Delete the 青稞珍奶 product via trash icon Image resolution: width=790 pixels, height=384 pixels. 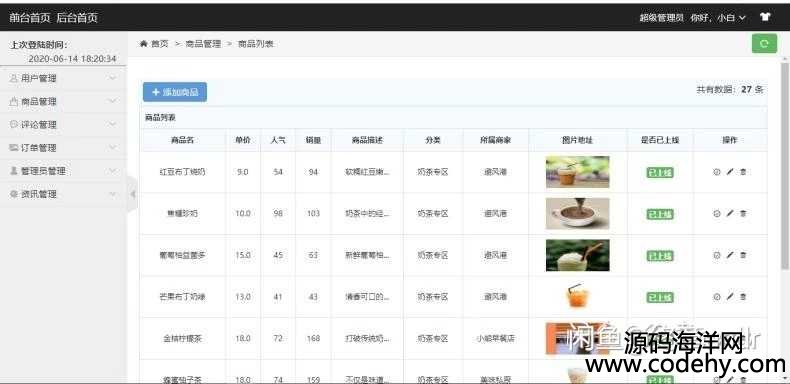pyautogui.click(x=743, y=214)
